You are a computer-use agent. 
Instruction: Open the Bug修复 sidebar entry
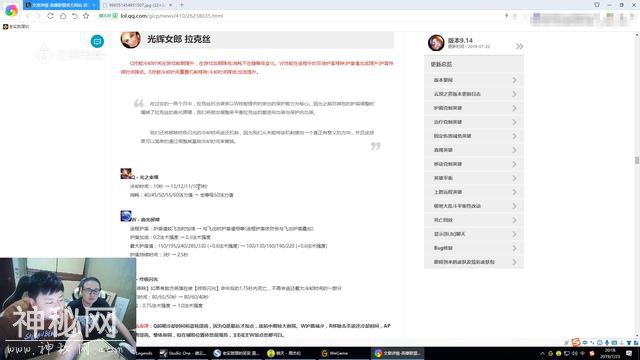(x=474, y=248)
